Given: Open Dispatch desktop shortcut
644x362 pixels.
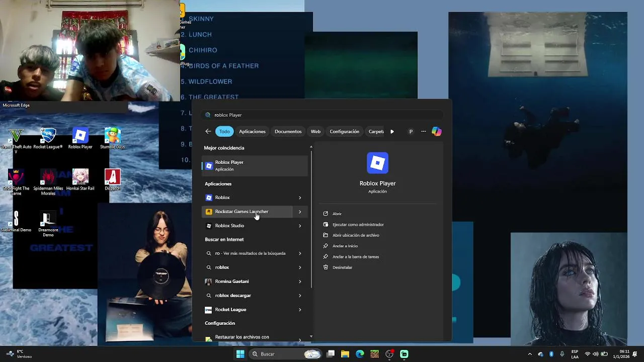Looking at the screenshot, I should pos(112,180).
